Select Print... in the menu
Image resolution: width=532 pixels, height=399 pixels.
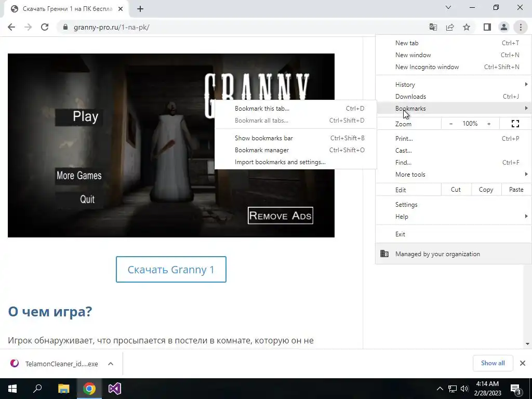tap(454, 138)
